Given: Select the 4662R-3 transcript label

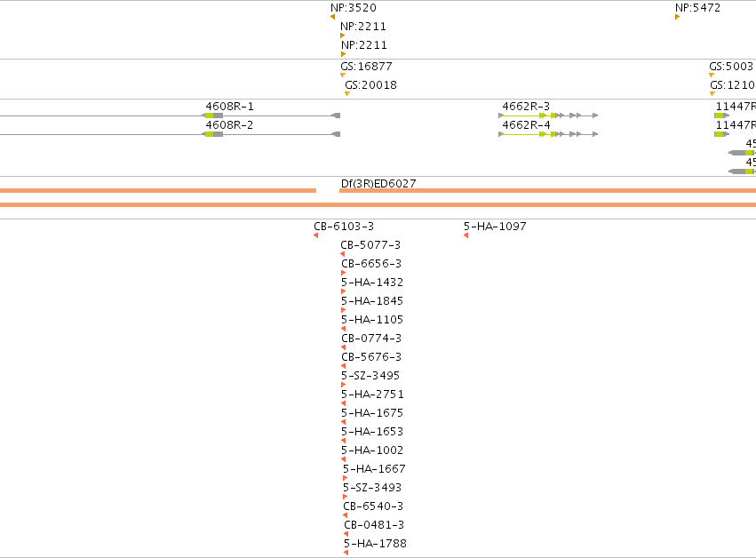Looking at the screenshot, I should pos(526,106).
